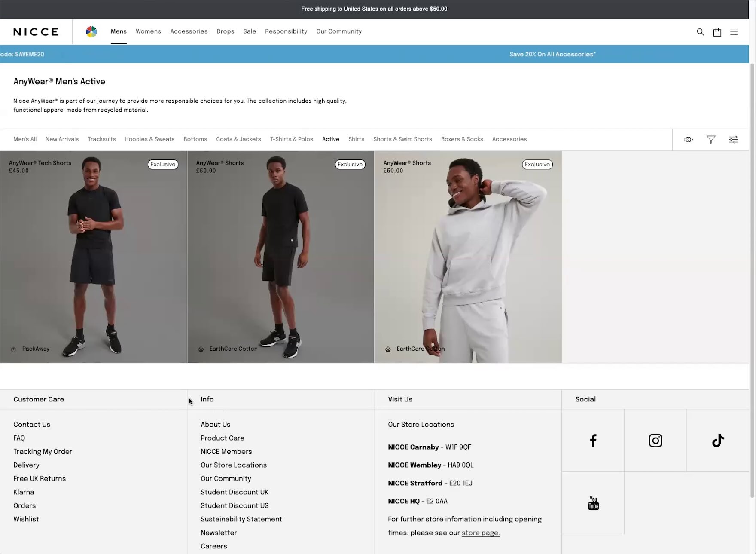
Task: Open the Instagram social icon
Action: pos(655,440)
